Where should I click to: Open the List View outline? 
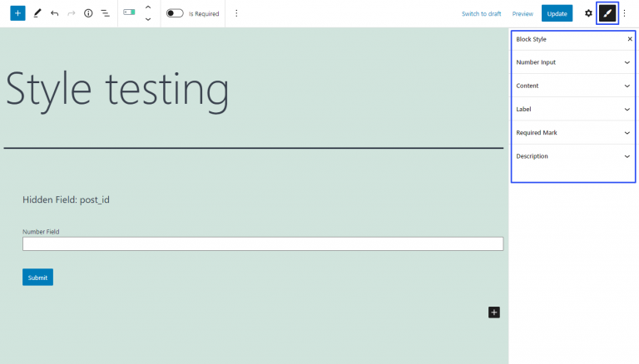click(x=105, y=13)
